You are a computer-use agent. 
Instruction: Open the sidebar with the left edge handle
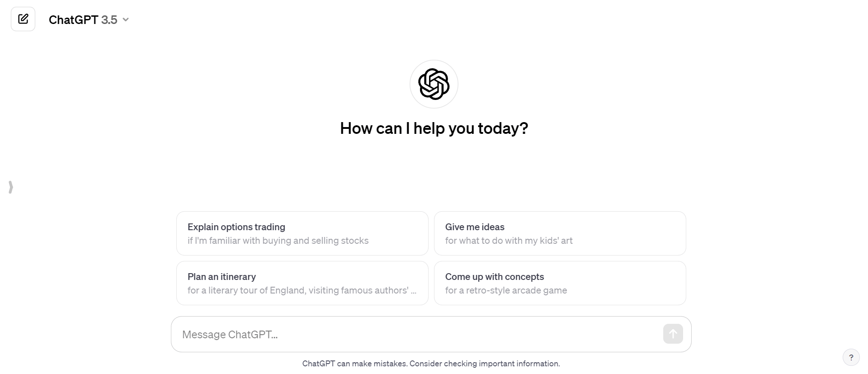(11, 187)
